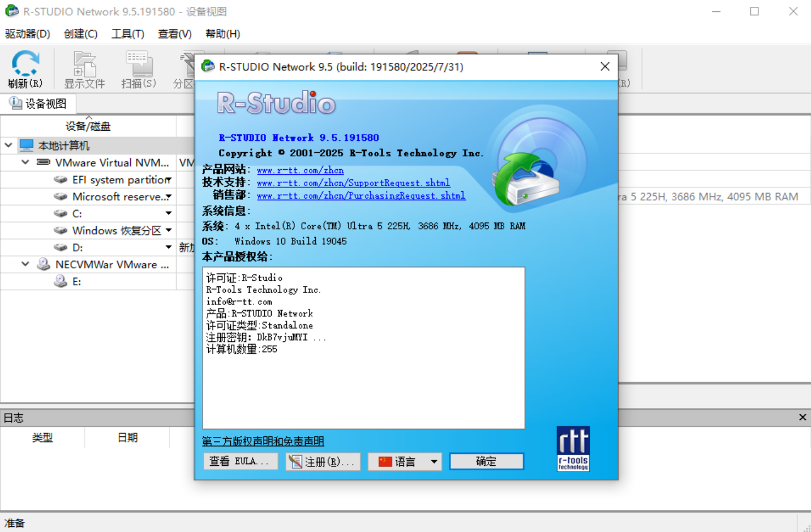Close the log panel
Viewport: 811px width, 532px height.
pyautogui.click(x=802, y=418)
